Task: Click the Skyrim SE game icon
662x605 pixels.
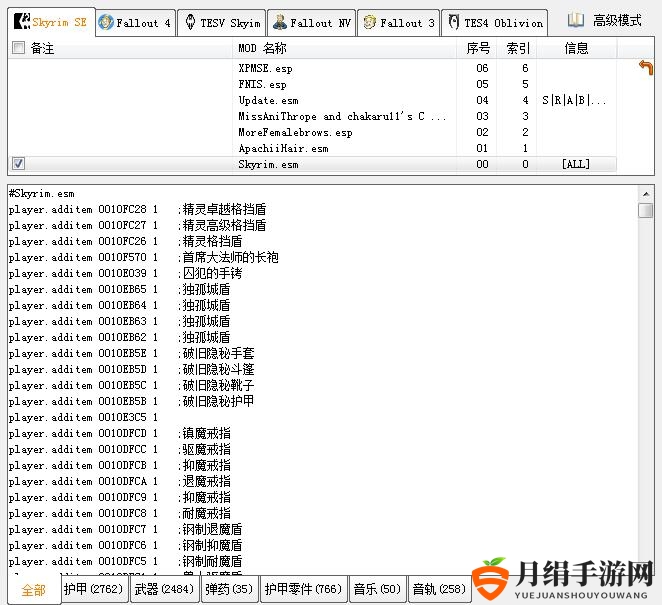Action: point(22,21)
